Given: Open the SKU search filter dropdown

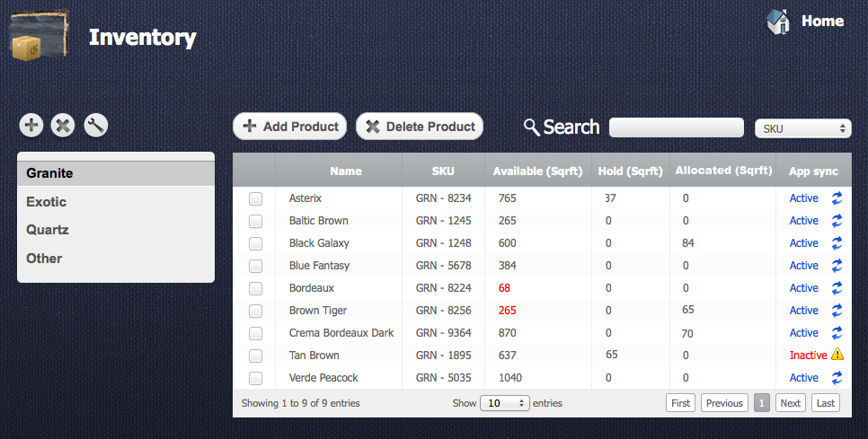Looking at the screenshot, I should point(802,128).
